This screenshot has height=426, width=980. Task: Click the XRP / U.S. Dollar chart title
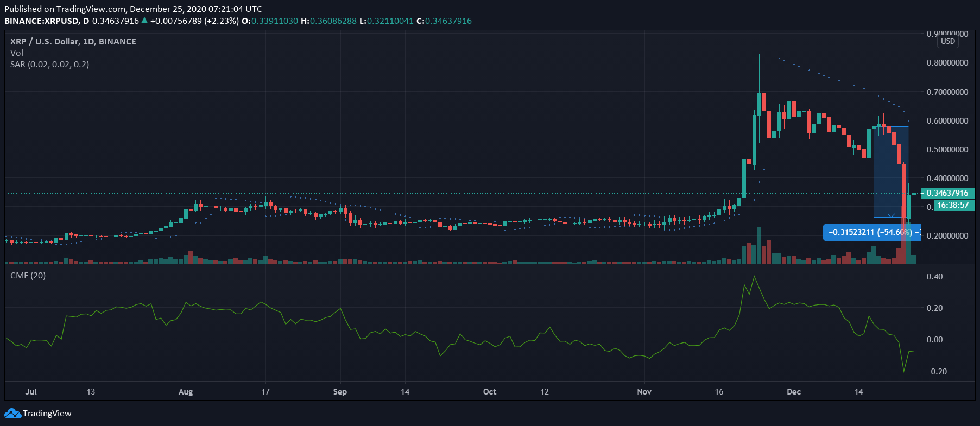[73, 41]
